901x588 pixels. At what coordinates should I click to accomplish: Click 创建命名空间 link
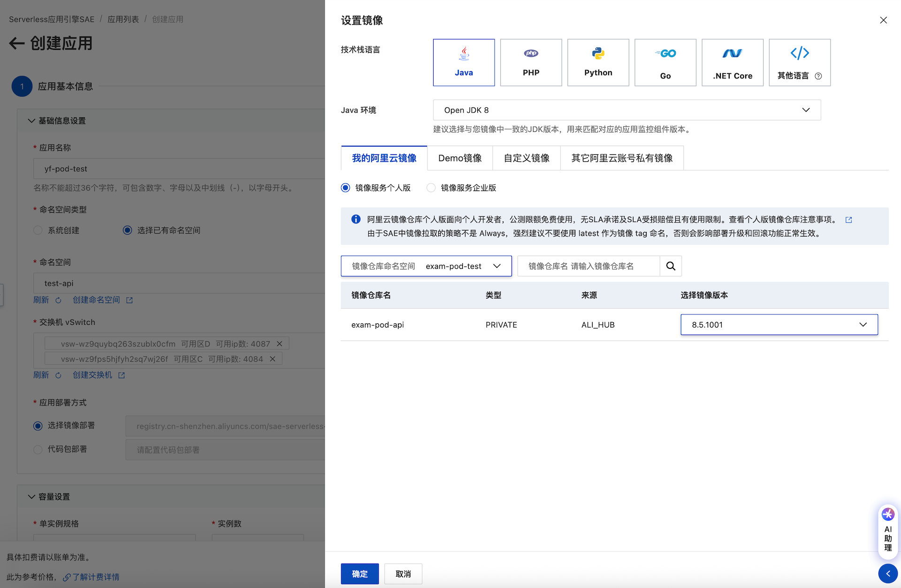(96, 300)
